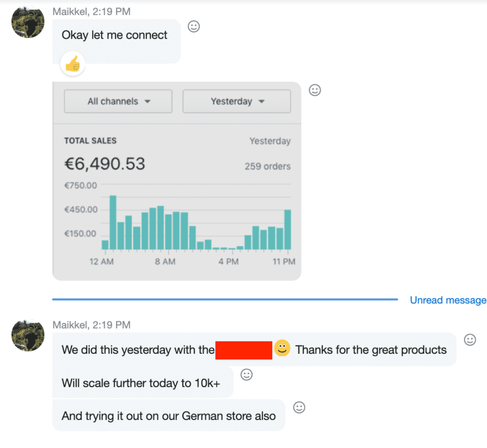The image size is (487, 448).
Task: Click the red redacted block in message
Action: tap(243, 350)
